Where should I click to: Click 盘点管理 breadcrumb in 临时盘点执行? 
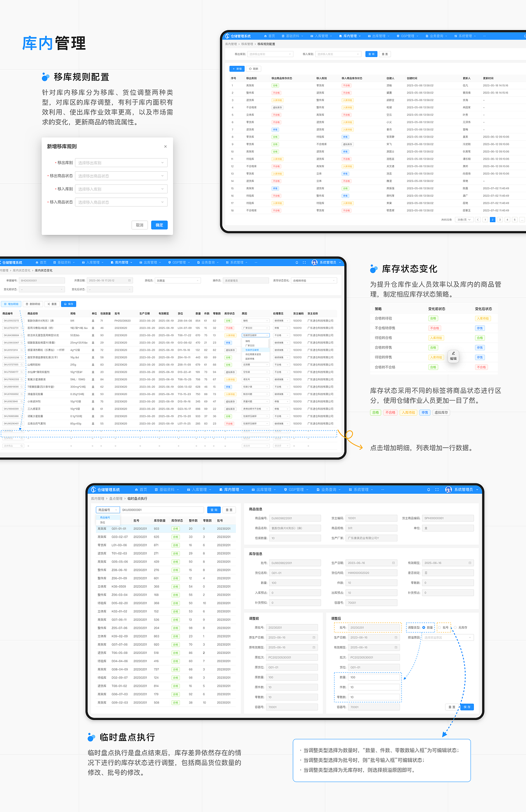point(116,499)
